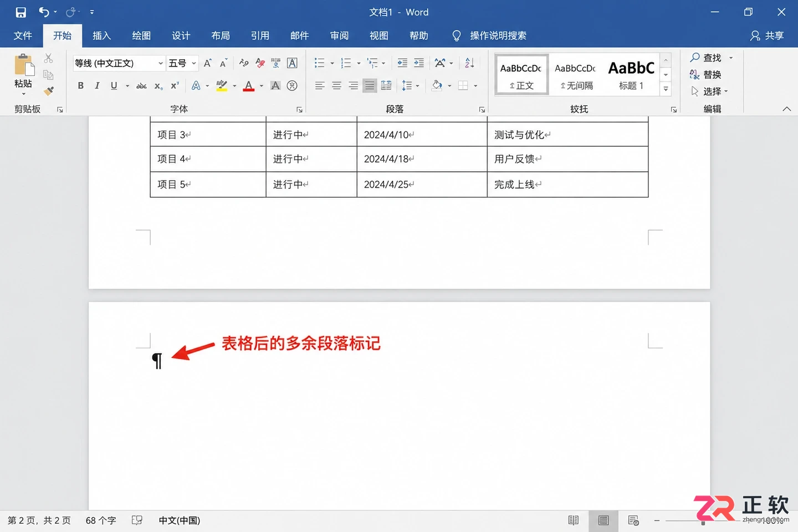Apply the yellow text highlight color

pyautogui.click(x=222, y=86)
